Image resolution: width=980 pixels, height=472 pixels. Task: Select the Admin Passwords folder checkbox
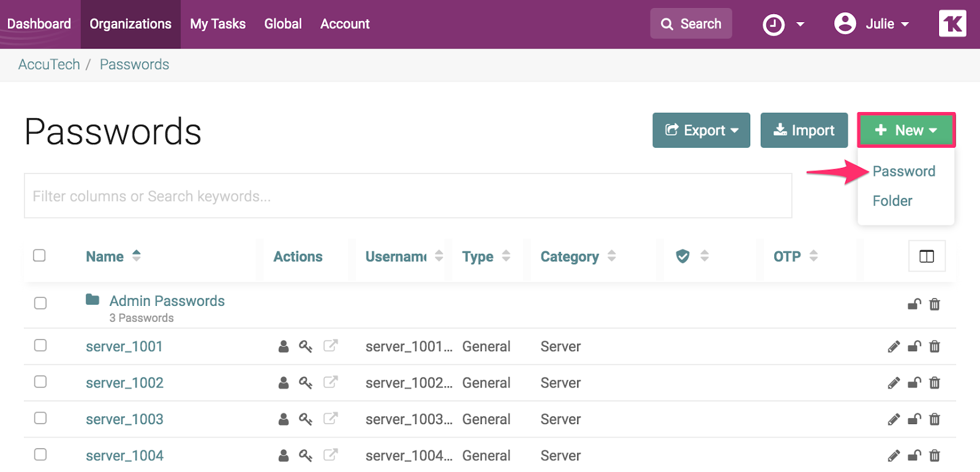(40, 303)
